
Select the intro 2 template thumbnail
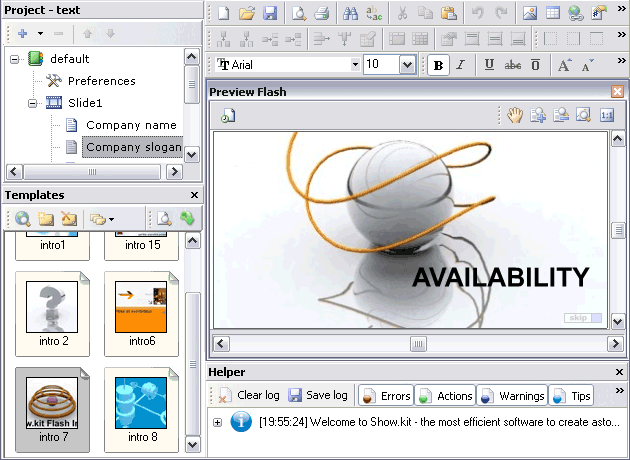(53, 314)
